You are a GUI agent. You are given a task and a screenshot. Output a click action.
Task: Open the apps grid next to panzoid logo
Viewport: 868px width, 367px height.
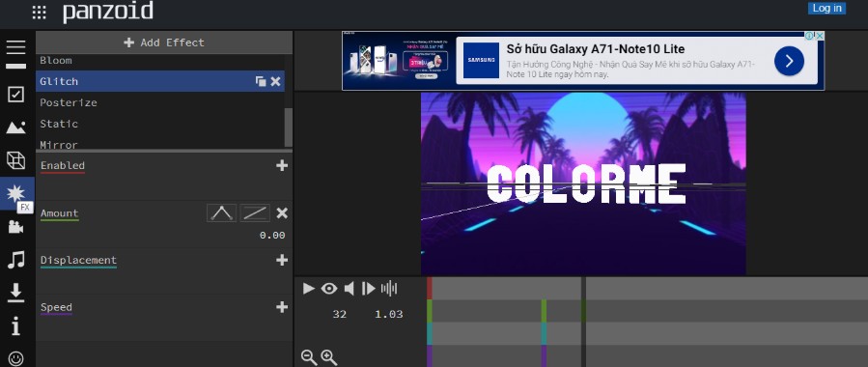coord(39,13)
